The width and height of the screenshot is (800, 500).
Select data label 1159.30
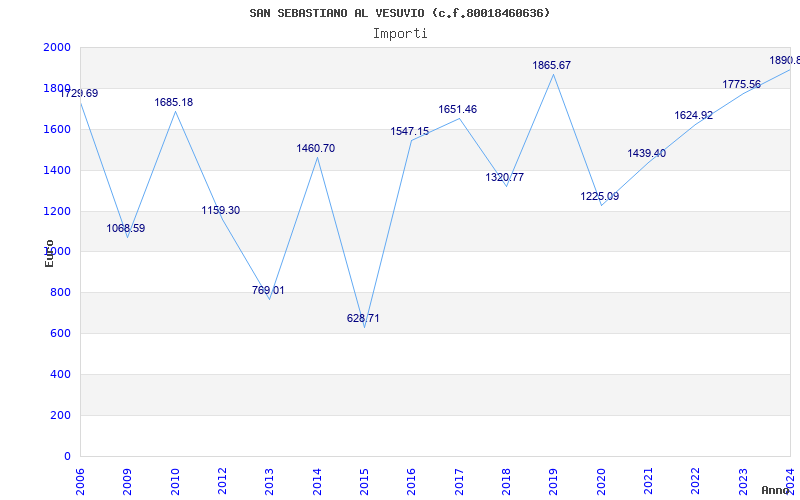pos(220,211)
